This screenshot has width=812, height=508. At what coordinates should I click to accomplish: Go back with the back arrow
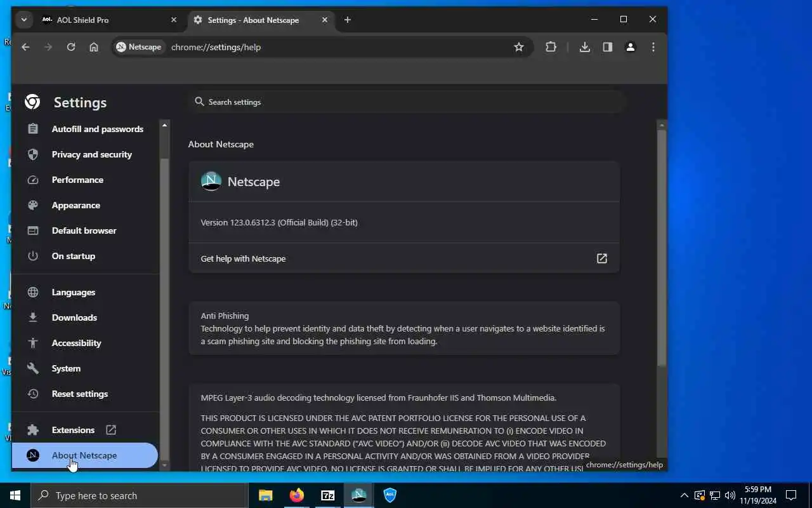coord(25,47)
